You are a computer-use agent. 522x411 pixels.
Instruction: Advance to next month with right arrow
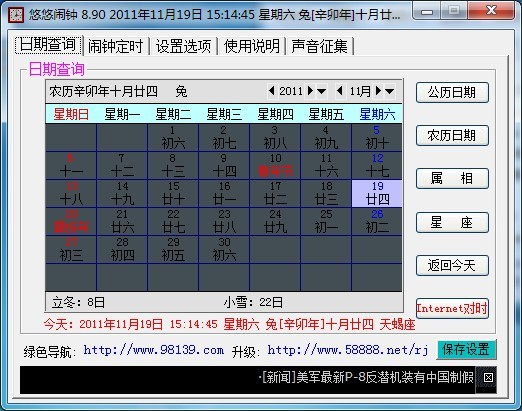click(x=378, y=91)
